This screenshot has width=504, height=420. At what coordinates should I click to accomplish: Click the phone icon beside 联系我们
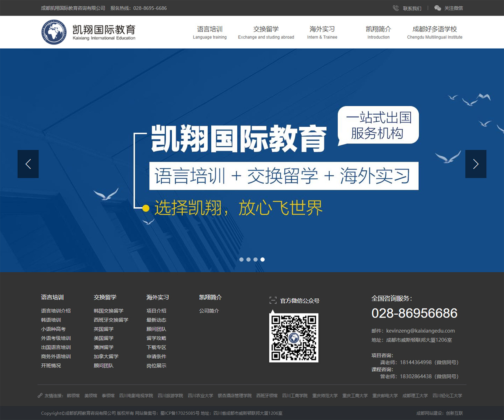pos(396,8)
